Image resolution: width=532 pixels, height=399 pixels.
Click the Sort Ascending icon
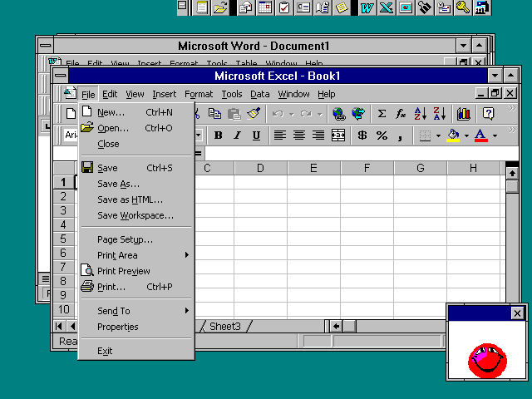coord(421,114)
